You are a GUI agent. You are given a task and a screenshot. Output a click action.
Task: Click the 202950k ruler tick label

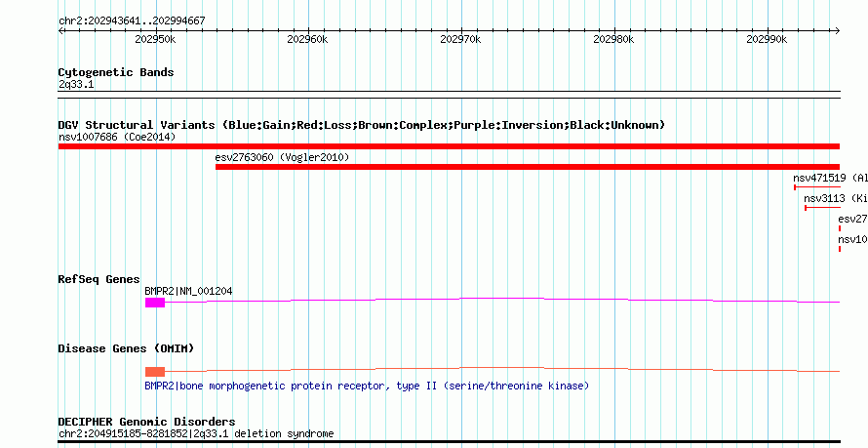pyautogui.click(x=155, y=39)
